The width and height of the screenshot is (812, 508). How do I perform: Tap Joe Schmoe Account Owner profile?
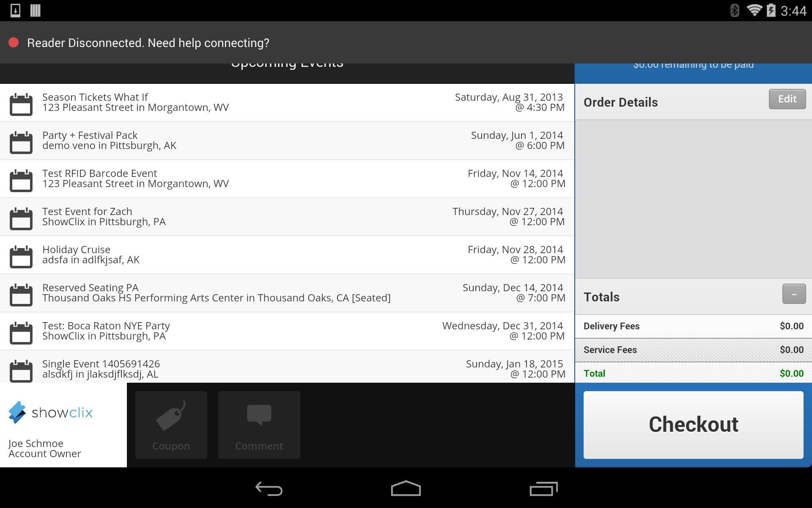[44, 448]
